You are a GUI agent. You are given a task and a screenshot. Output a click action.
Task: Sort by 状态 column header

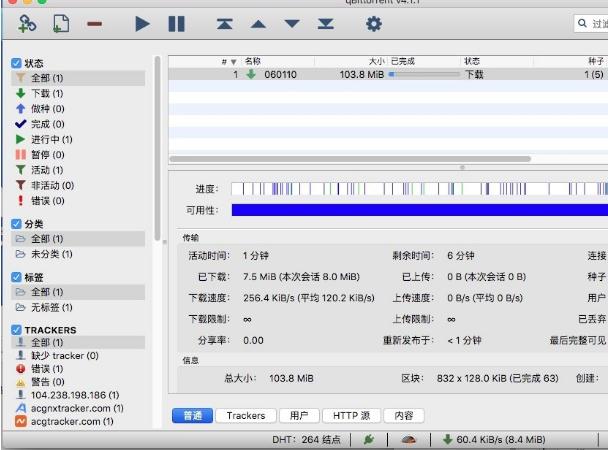tap(497, 61)
